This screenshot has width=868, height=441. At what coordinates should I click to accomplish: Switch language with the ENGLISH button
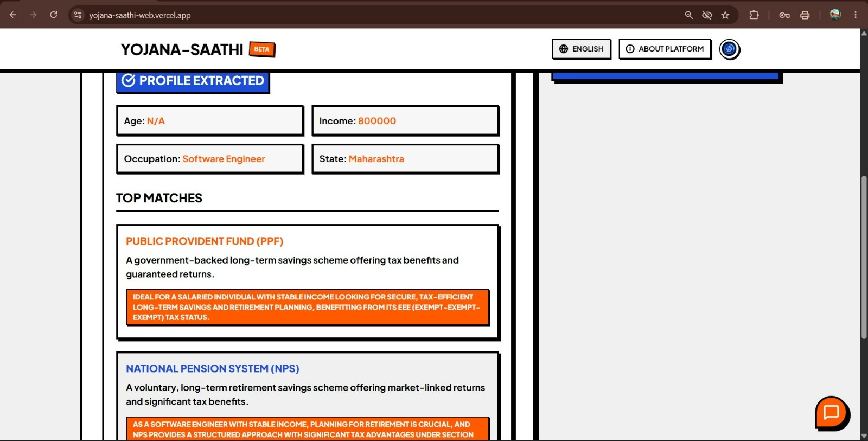tap(582, 49)
